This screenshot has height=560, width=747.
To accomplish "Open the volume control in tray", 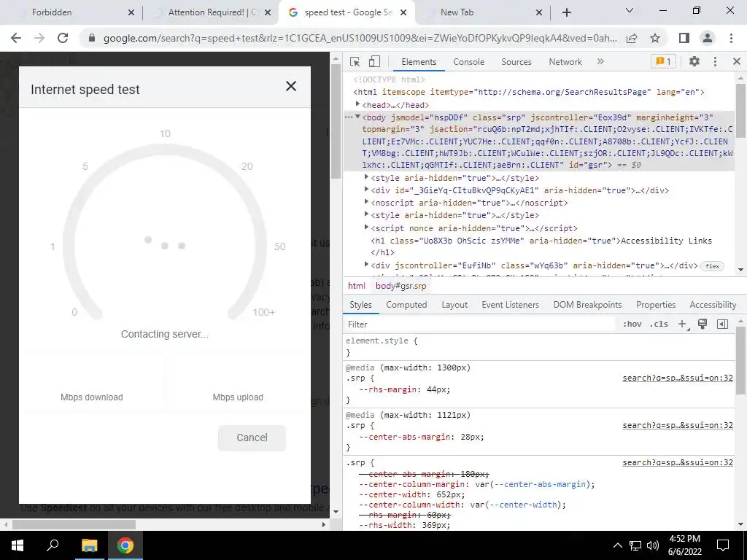I will click(653, 545).
